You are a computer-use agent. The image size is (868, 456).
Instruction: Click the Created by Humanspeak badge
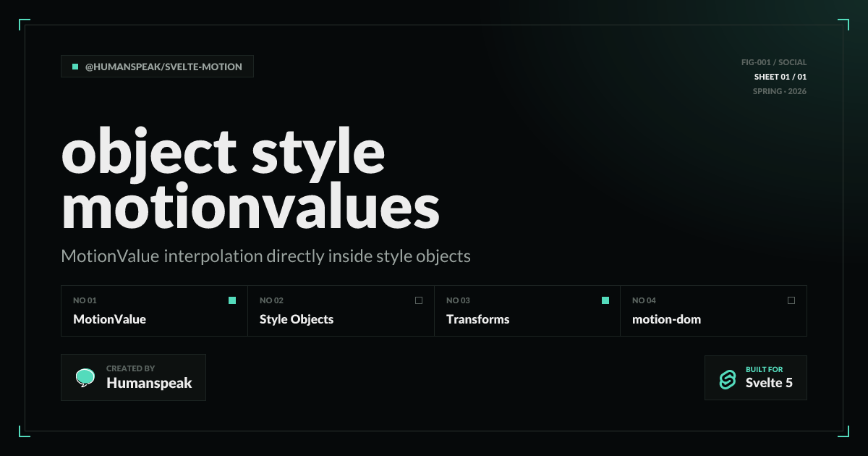tap(134, 377)
